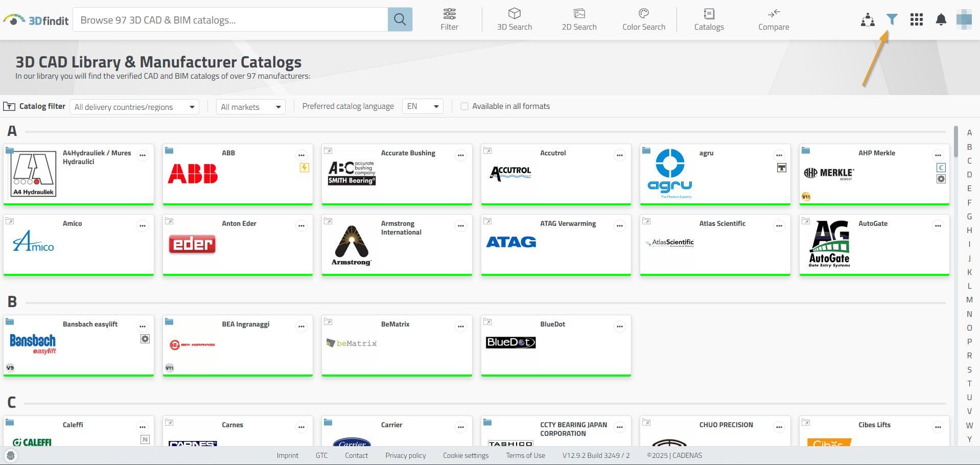
Task: Open the apps grid menu
Action: tap(916, 19)
